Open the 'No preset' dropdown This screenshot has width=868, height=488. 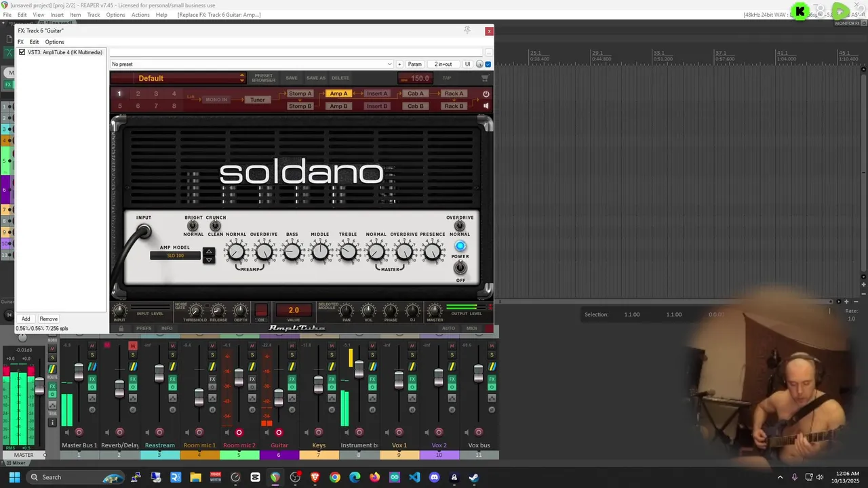pos(252,64)
